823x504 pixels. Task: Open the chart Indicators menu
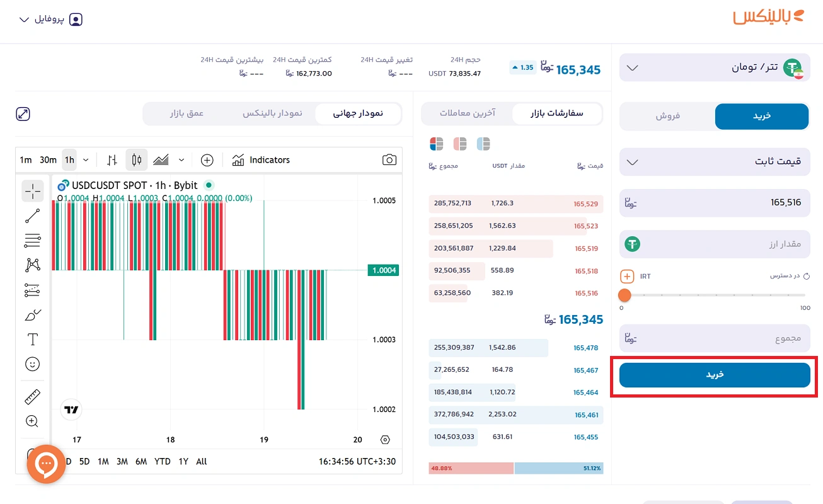pyautogui.click(x=261, y=160)
